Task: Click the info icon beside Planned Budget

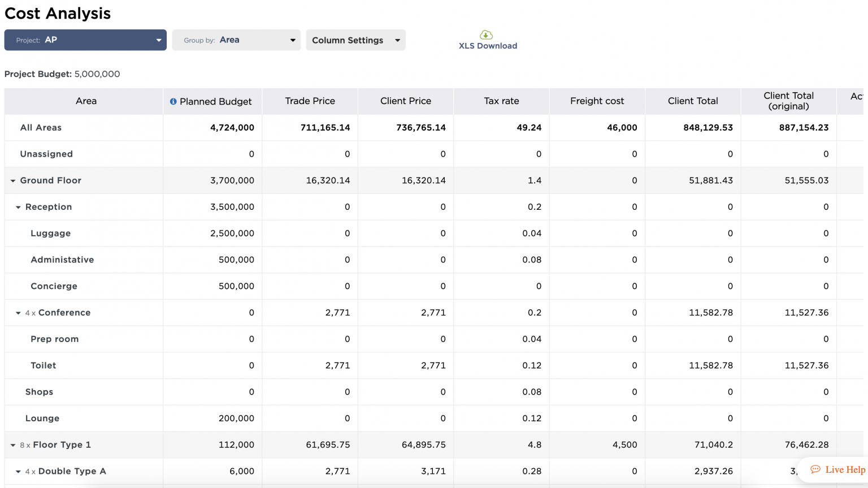Action: pos(173,101)
